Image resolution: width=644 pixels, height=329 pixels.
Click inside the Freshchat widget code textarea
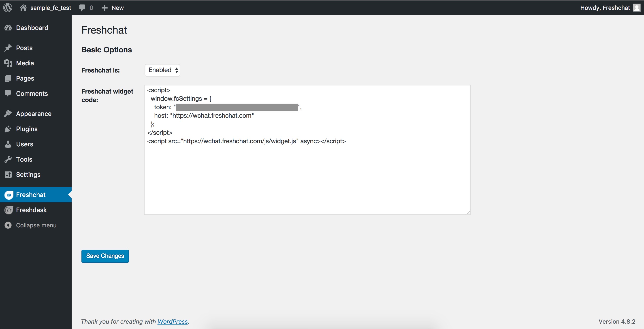click(307, 175)
